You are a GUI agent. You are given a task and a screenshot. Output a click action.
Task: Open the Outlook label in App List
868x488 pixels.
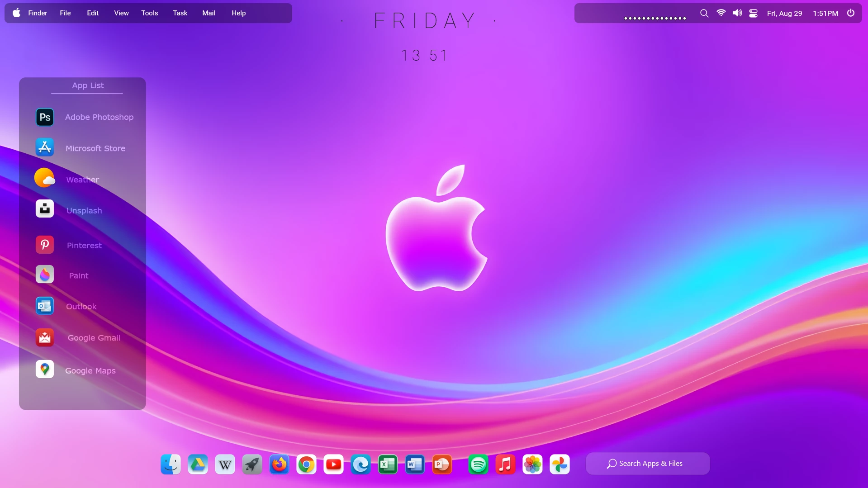(x=81, y=307)
